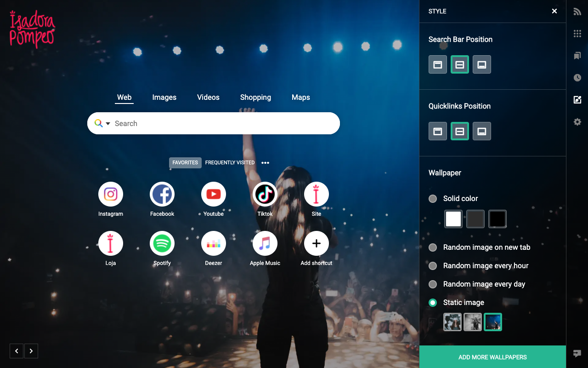Open the Apple Music shortcut

click(265, 243)
